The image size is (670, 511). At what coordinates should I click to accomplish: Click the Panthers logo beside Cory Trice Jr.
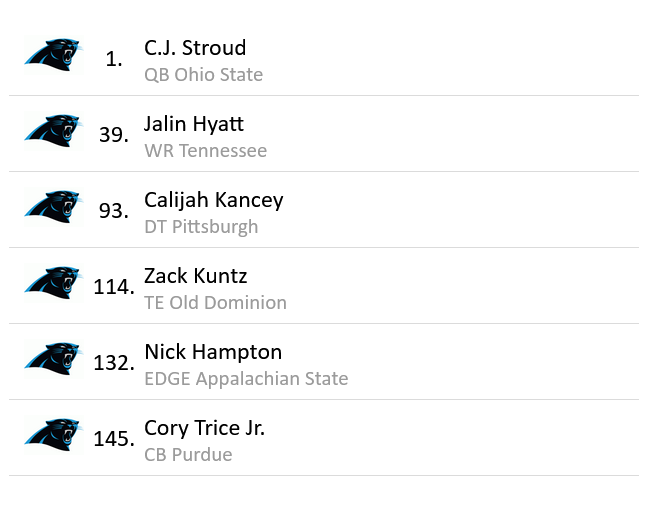52,435
